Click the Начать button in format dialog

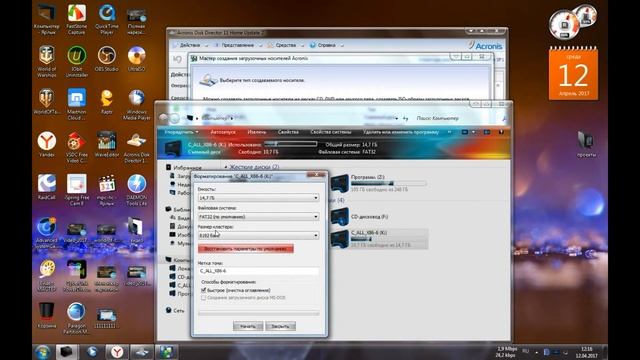[248, 326]
